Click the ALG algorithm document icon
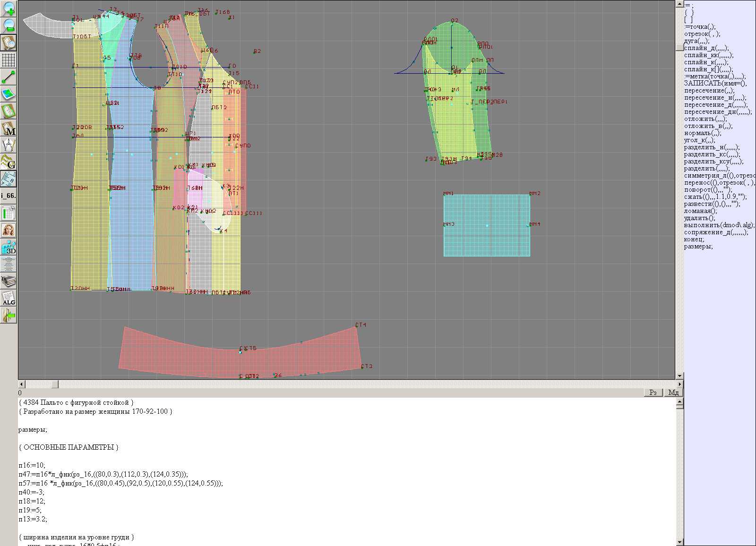 (x=9, y=299)
